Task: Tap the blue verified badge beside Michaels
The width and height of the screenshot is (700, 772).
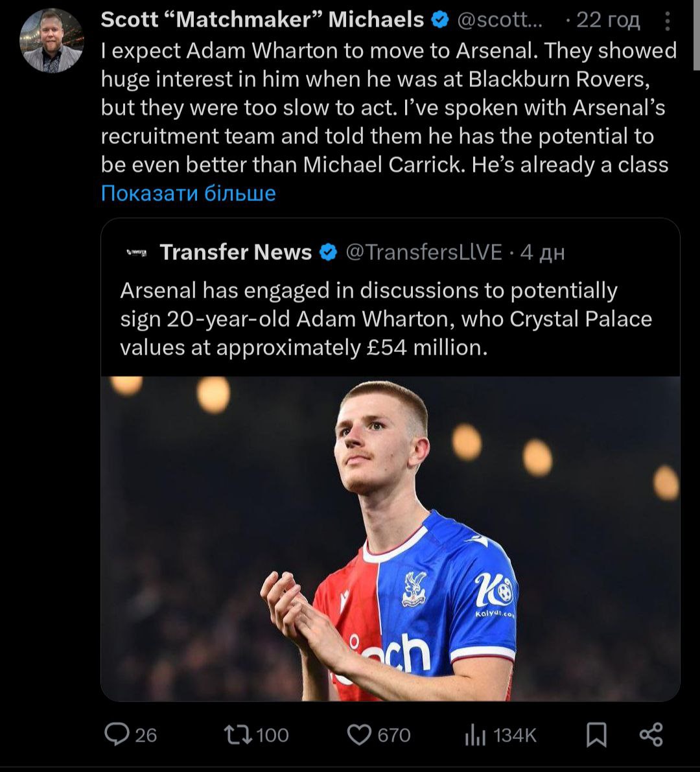Action: pos(441,21)
